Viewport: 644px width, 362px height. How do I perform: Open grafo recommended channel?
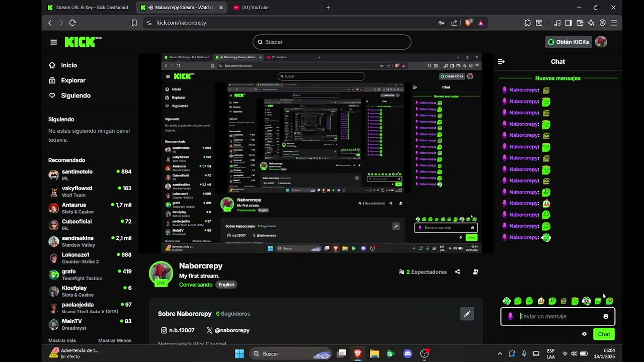(x=90, y=275)
